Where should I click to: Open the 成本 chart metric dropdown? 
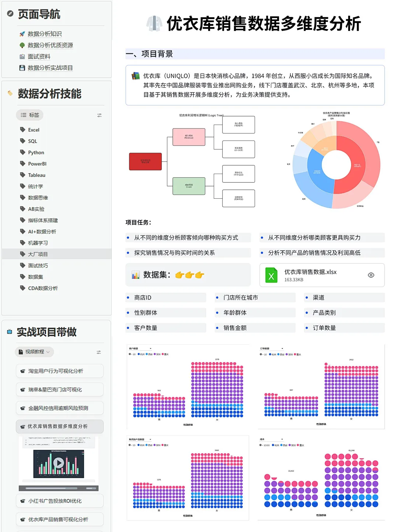pos(272,439)
